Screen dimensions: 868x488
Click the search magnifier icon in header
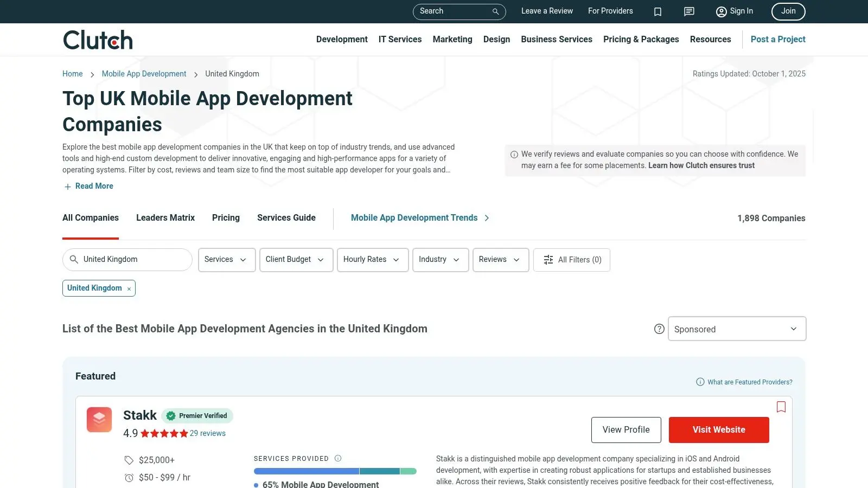coord(495,11)
